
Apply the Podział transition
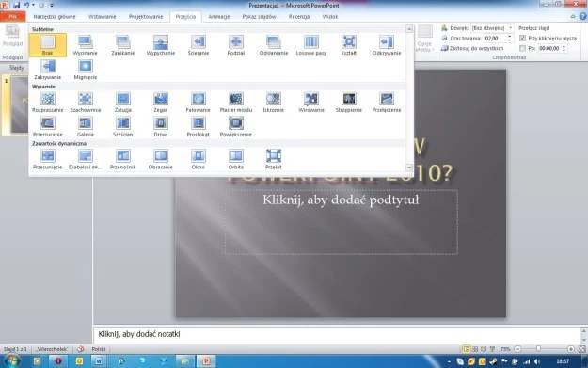point(236,45)
